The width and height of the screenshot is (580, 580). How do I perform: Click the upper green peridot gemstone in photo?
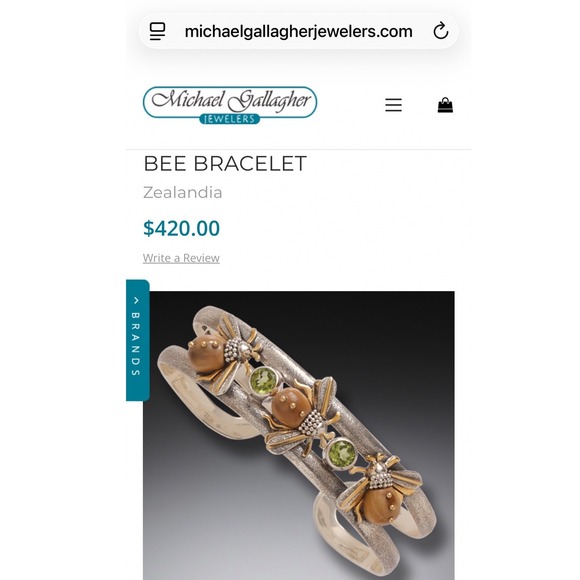click(x=264, y=380)
